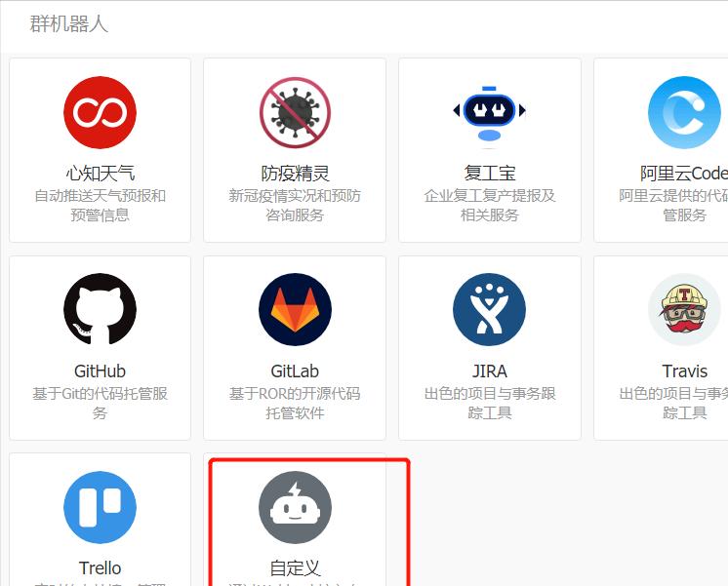Viewport: 728px width, 586px height.
Task: Pick the JIRA logo icon
Action: coord(489,309)
